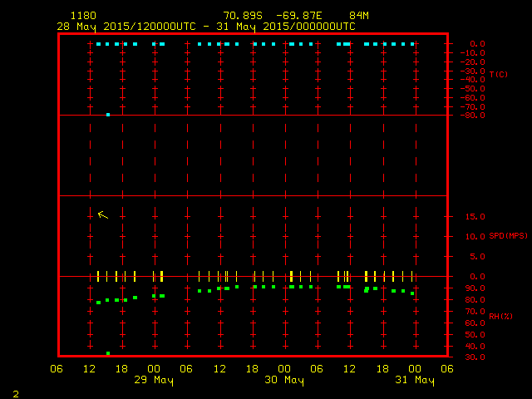Click the T(C) axis label
This screenshot has height=399, width=532.
tap(499, 74)
